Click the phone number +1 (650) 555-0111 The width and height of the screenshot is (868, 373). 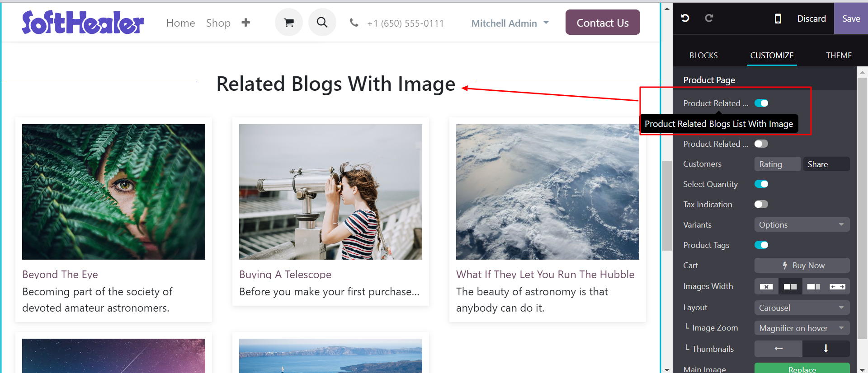[406, 23]
